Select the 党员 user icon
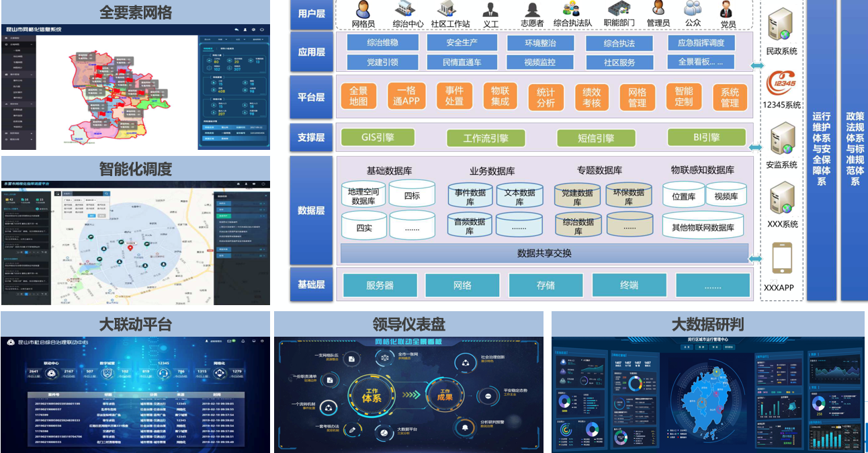 click(728, 9)
